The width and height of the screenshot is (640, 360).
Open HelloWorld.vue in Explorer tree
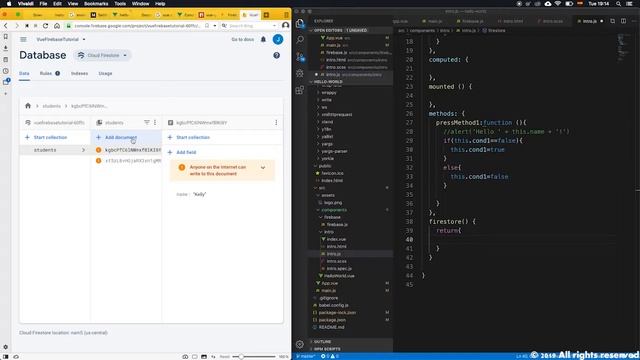[x=339, y=276]
